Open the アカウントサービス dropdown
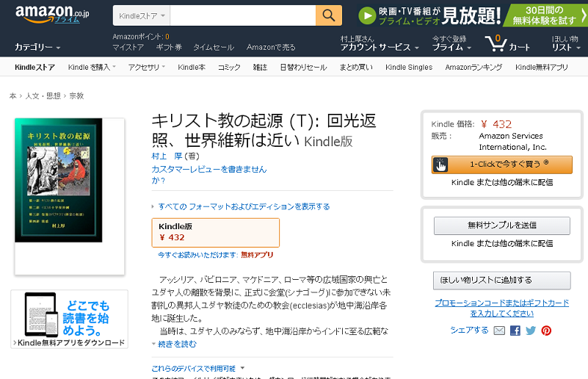 (380, 47)
